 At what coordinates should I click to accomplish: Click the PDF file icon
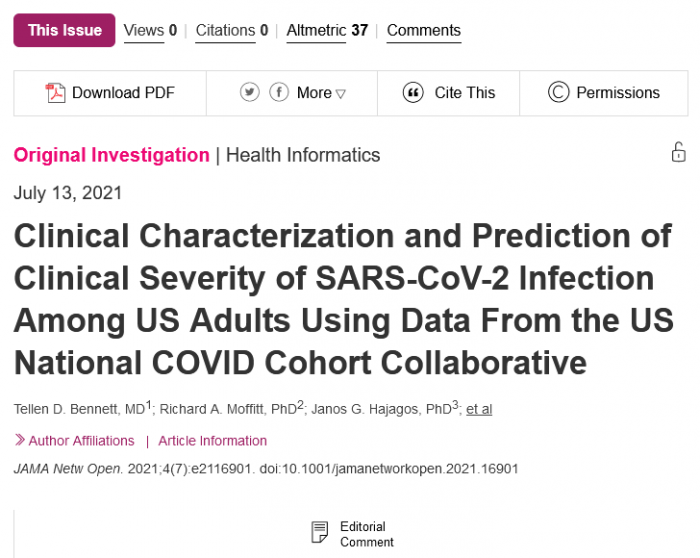tap(55, 93)
